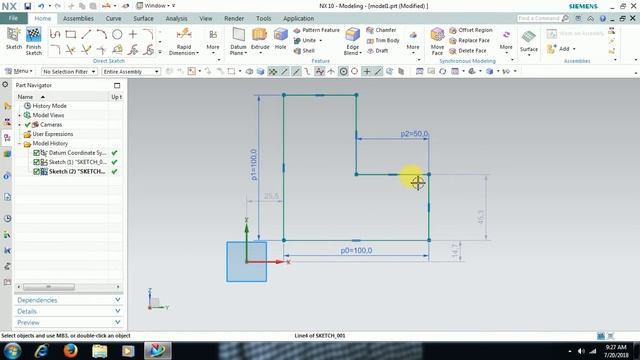Click the p2=50,0 dimension label
640x360 pixels.
pos(414,134)
